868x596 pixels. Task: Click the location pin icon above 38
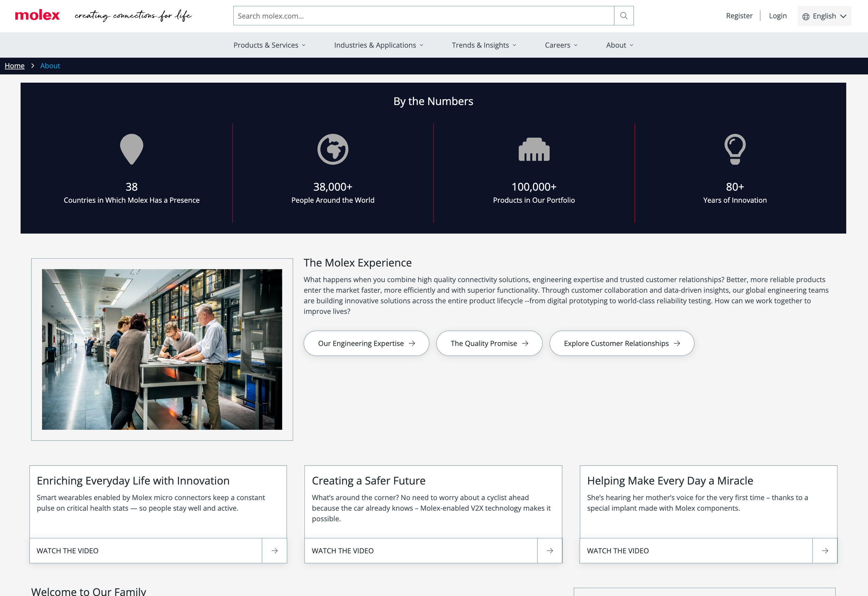132,149
